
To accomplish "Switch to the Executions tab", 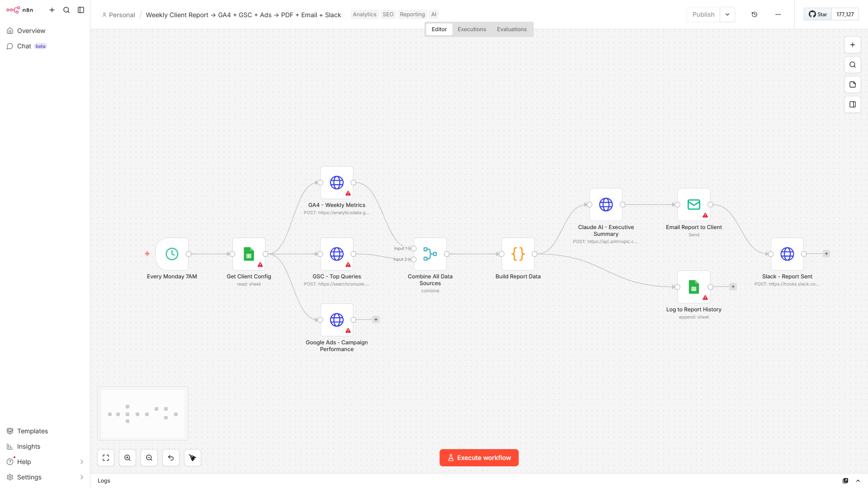I will tap(472, 29).
